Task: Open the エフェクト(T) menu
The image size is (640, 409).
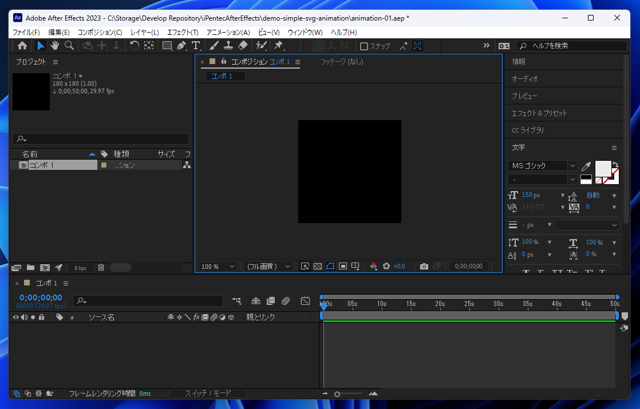Action: click(x=183, y=32)
